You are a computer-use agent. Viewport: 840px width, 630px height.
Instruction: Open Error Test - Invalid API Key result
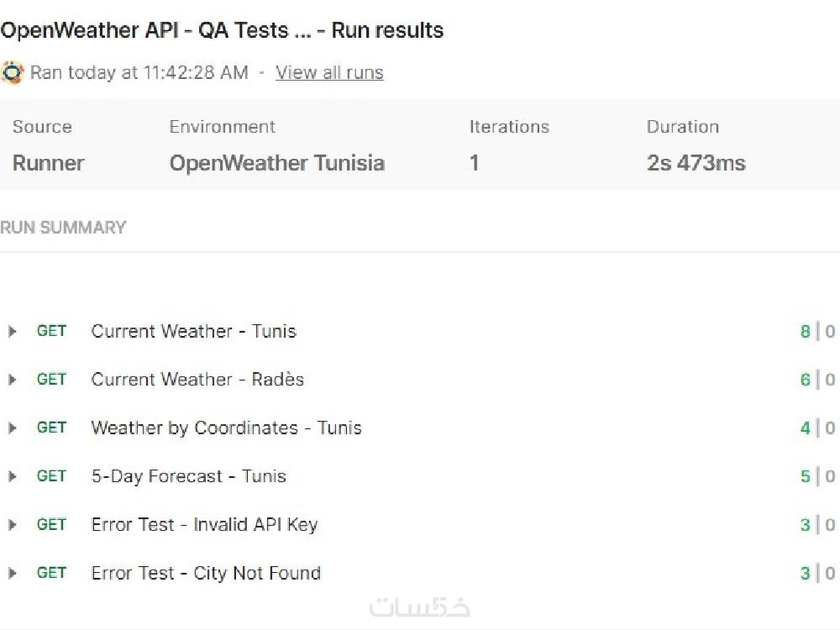pos(204,525)
